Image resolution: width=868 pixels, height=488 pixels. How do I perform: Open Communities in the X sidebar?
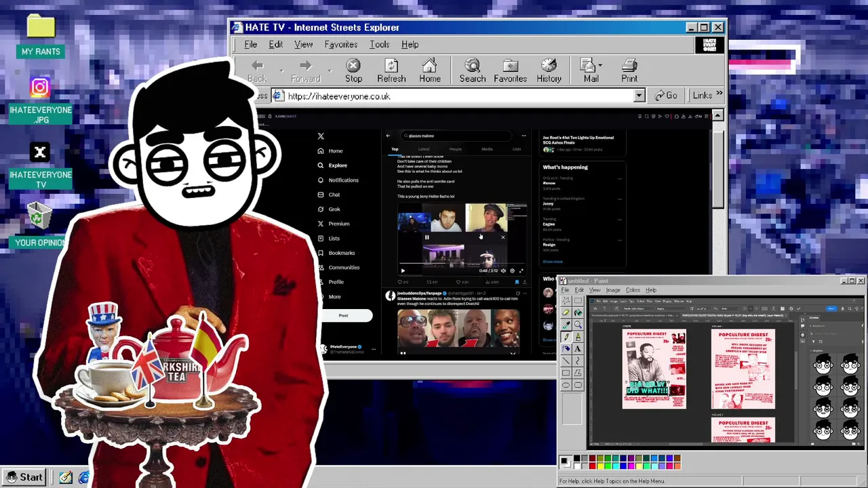click(339, 268)
